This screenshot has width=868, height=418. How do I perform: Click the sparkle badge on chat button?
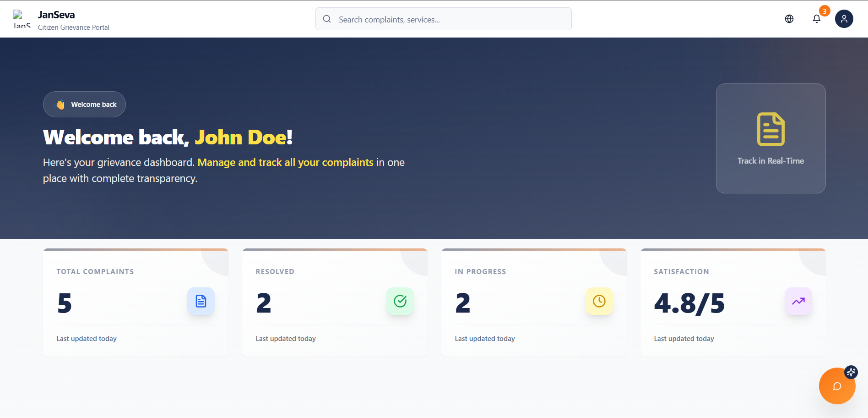coord(851,372)
